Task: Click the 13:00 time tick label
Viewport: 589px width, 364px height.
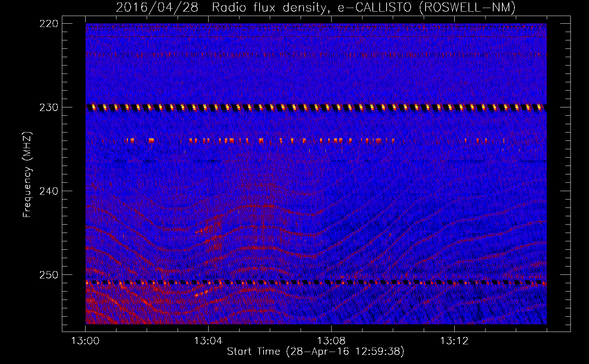Action: [85, 341]
